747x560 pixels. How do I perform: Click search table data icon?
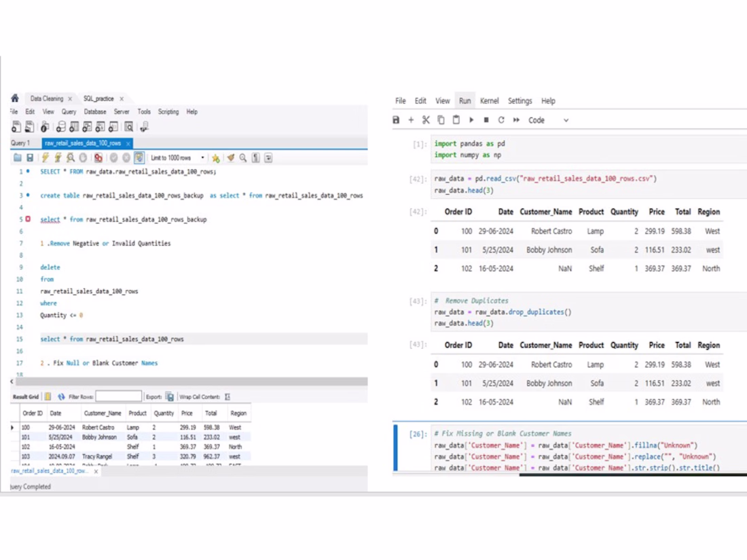(x=129, y=127)
